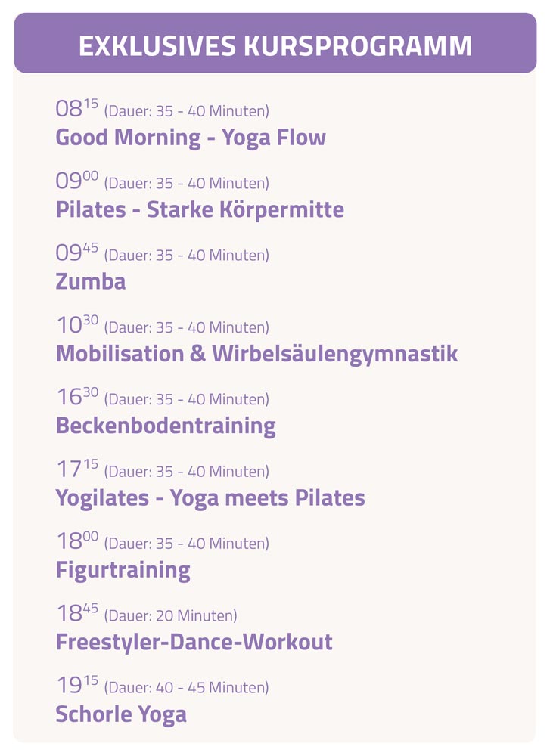Click the EXKLUSIVES KURSPROGRAMM header banner

coord(275,45)
